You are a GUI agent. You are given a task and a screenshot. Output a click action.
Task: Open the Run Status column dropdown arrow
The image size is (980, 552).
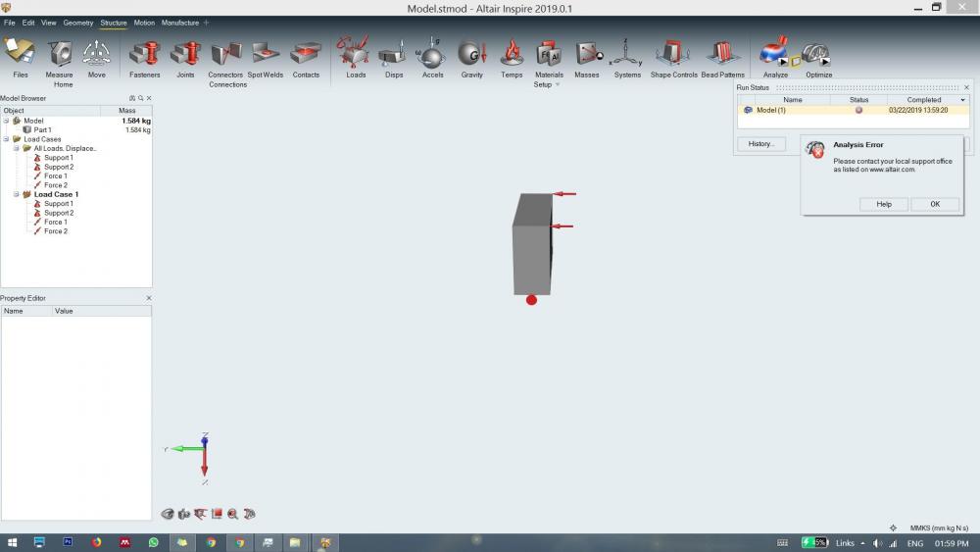pyautogui.click(x=962, y=100)
